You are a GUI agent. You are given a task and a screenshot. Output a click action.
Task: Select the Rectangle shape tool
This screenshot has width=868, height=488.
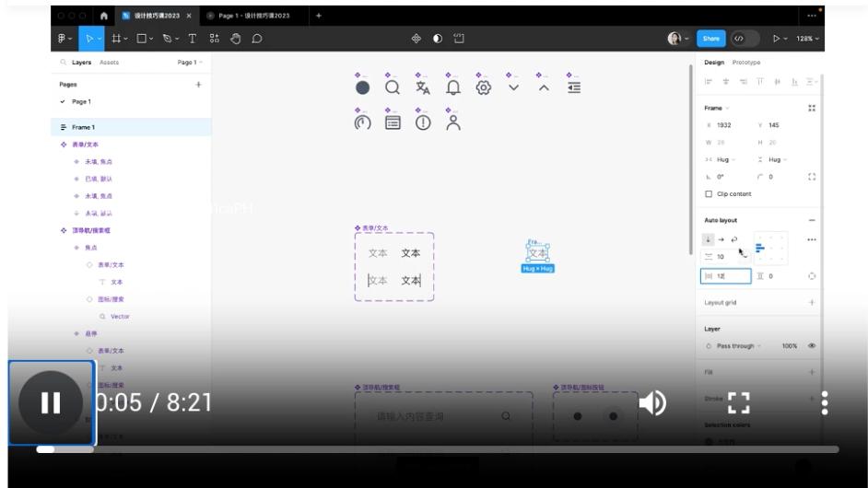pos(144,38)
